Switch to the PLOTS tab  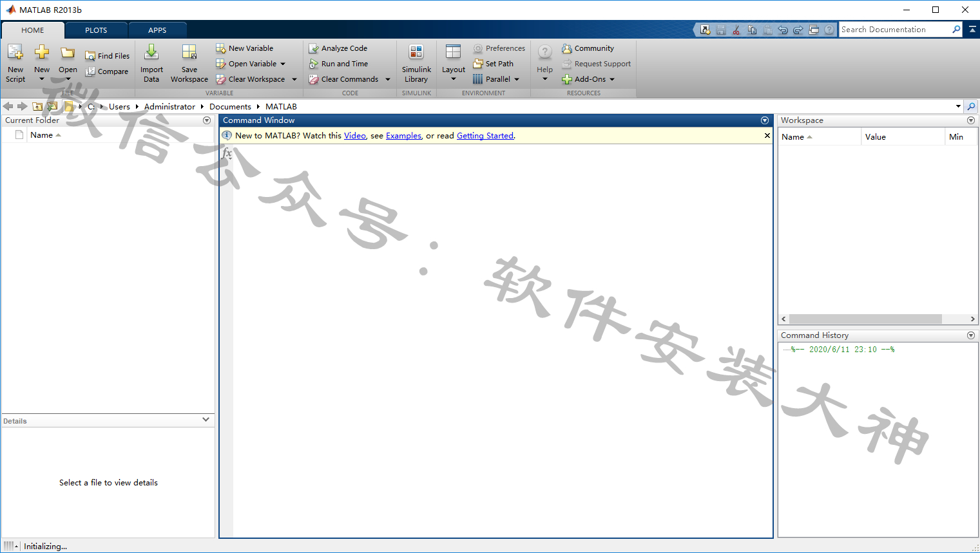pyautogui.click(x=96, y=30)
